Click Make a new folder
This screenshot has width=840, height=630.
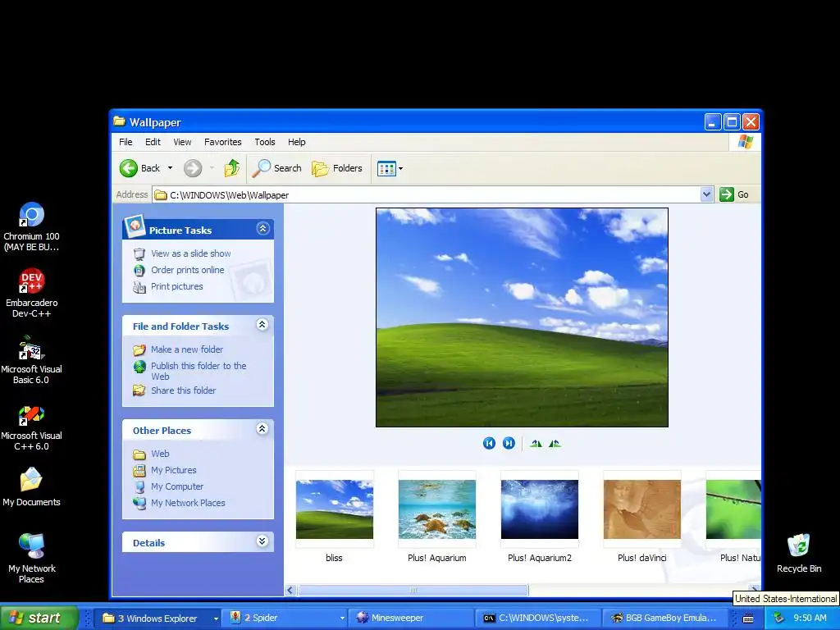point(187,349)
